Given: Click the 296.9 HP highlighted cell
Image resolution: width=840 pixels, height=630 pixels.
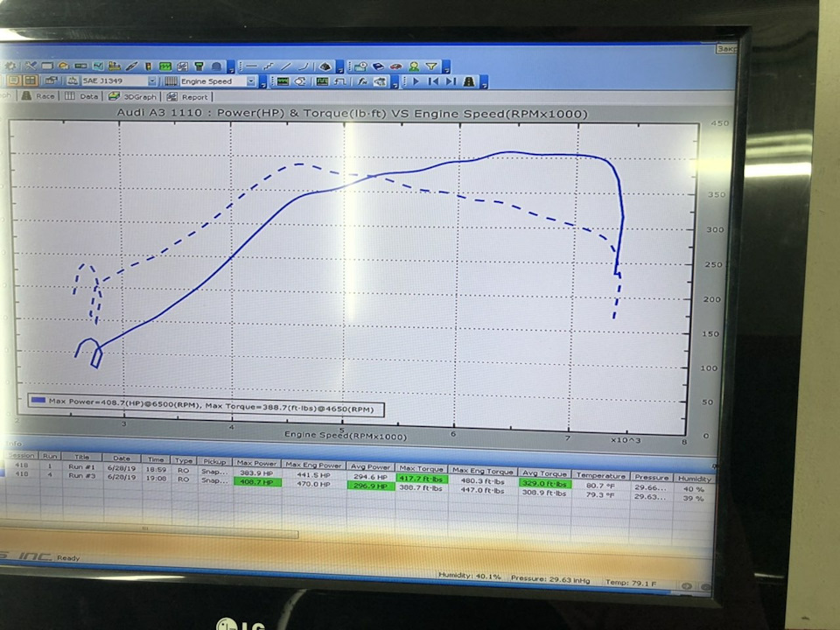Looking at the screenshot, I should [x=371, y=486].
